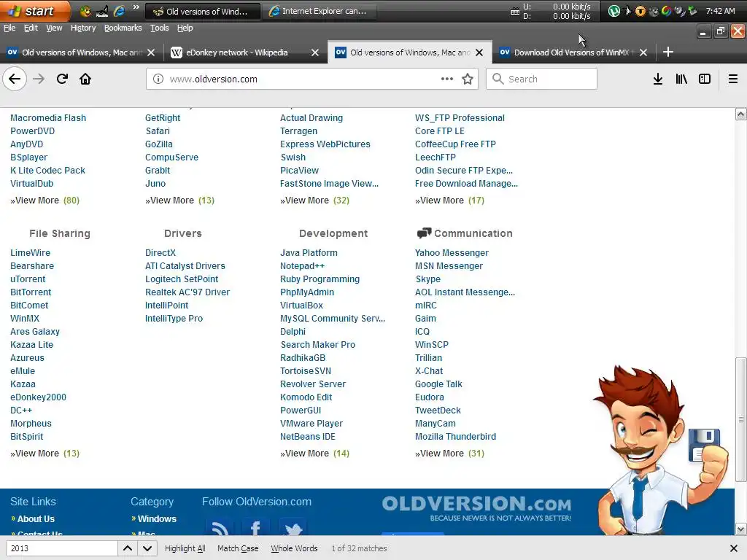Click the find bar text field containing 2013
This screenshot has height=560, width=747.
[x=61, y=548]
